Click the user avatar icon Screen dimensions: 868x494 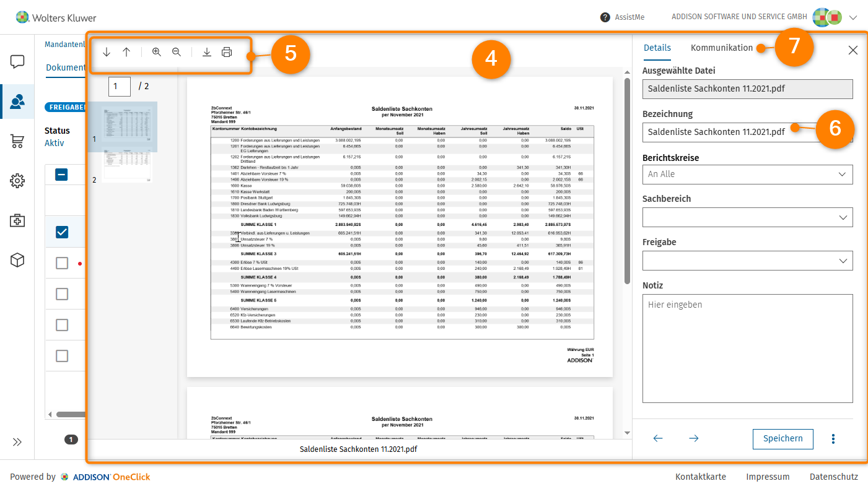pyautogui.click(x=827, y=17)
